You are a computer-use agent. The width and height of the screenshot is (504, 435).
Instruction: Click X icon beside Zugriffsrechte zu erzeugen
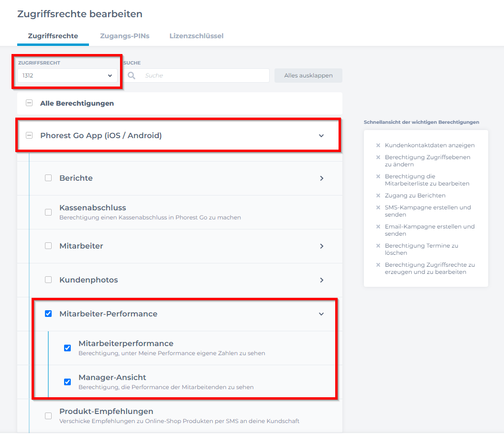378,265
